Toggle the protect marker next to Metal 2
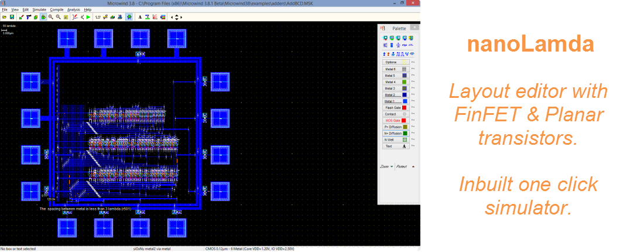 point(413,94)
